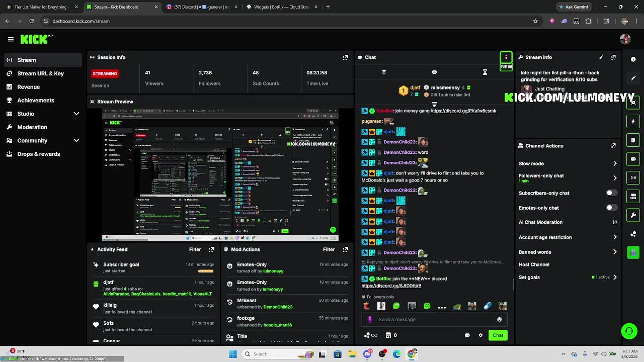644x362 pixels.
Task: Click the Subscriber goal progress bar
Action: pyautogui.click(x=206, y=271)
